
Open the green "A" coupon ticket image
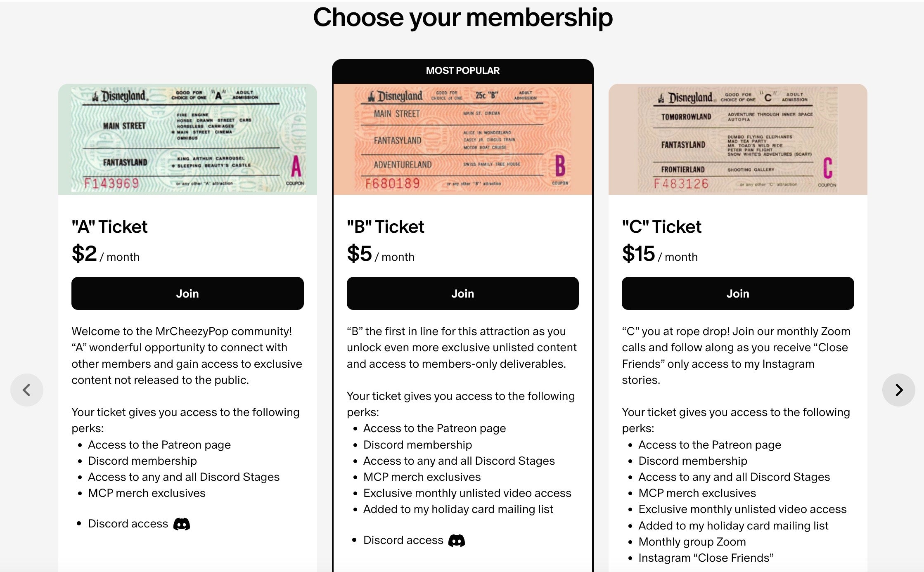187,139
